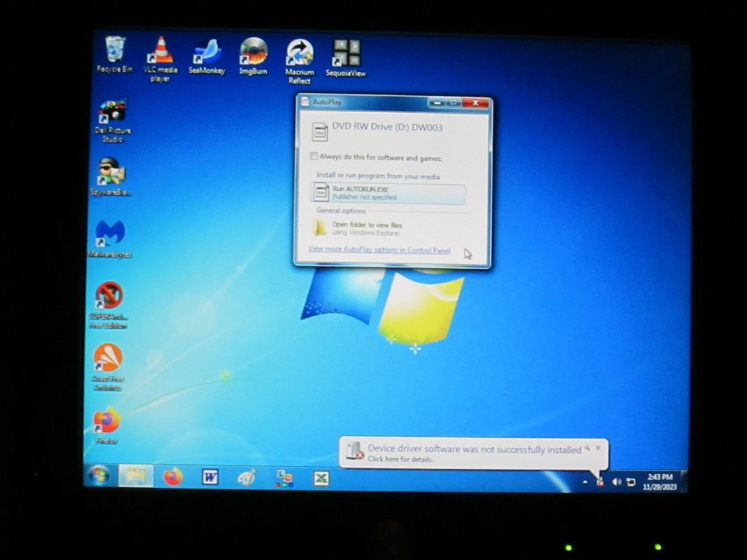Close the AutoPlay dialog
The image size is (747, 560).
click(x=475, y=103)
